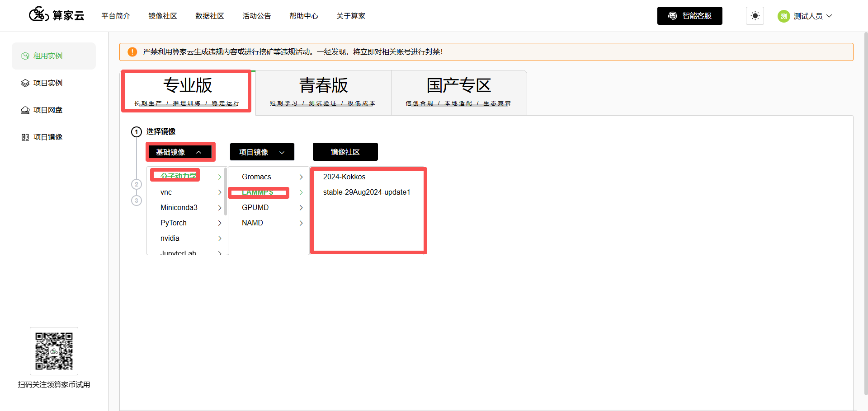Viewport: 868px width, 411px height.
Task: Collapse the 基础镜像 dropdown
Action: pyautogui.click(x=180, y=152)
